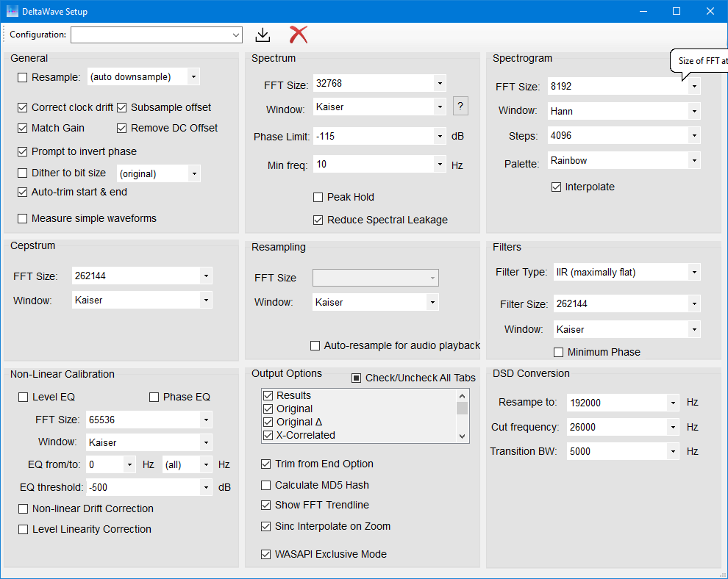Image resolution: width=728 pixels, height=579 pixels.
Task: Expand the Filter Type dropdown
Action: [693, 273]
